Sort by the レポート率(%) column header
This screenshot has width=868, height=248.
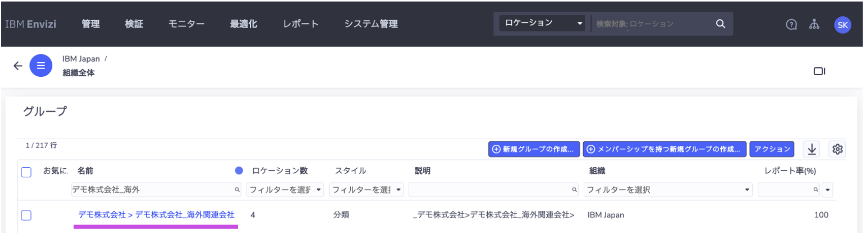point(790,171)
